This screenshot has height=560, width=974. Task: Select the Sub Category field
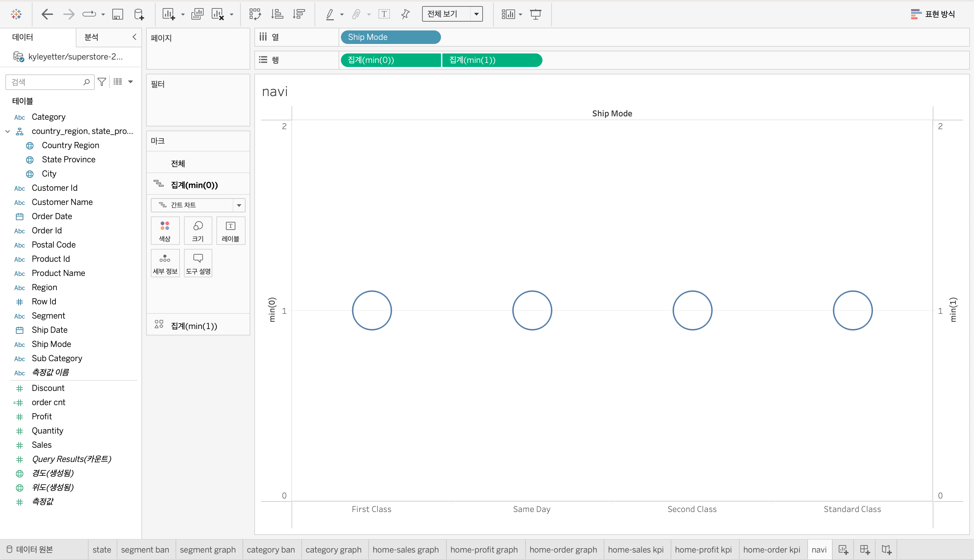point(57,358)
